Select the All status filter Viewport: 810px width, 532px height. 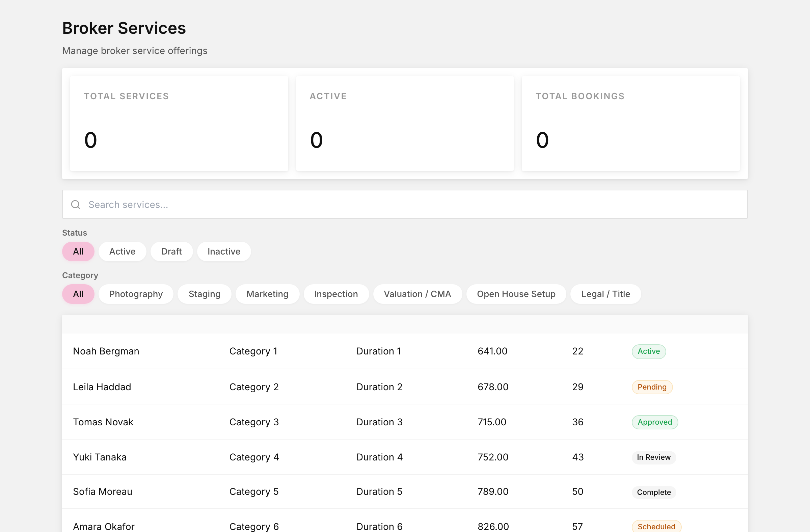click(x=78, y=251)
